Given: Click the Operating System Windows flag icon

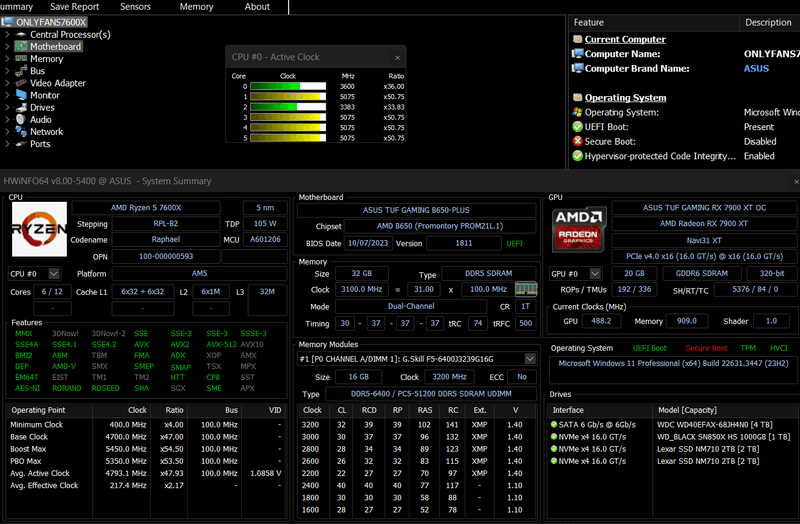Looking at the screenshot, I should pyautogui.click(x=578, y=112).
